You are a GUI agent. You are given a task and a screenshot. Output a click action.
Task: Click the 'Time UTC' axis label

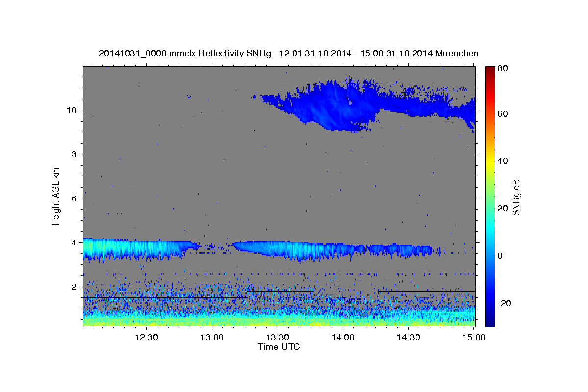[x=279, y=347]
